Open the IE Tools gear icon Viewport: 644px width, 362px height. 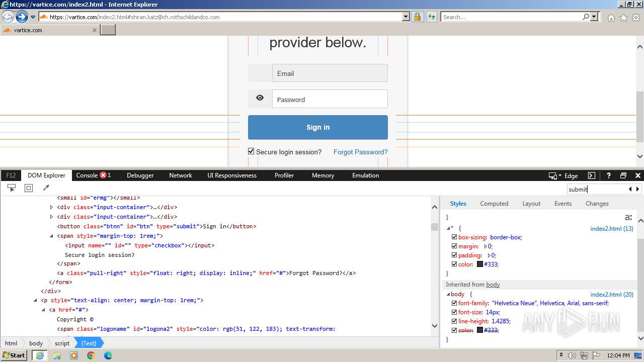coord(635,18)
